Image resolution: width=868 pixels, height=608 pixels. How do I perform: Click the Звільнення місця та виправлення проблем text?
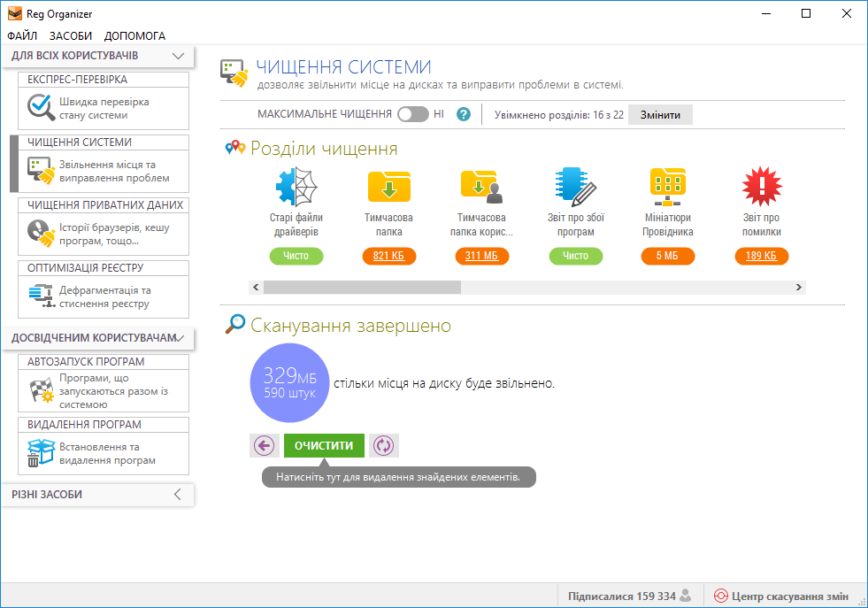click(x=115, y=171)
